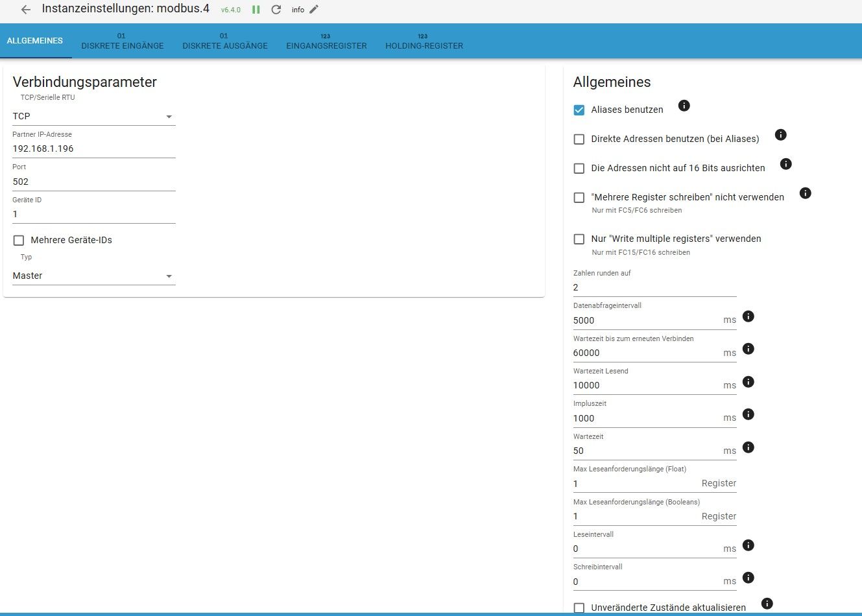Click the info log level label
The width and height of the screenshot is (862, 616).
[x=298, y=10]
